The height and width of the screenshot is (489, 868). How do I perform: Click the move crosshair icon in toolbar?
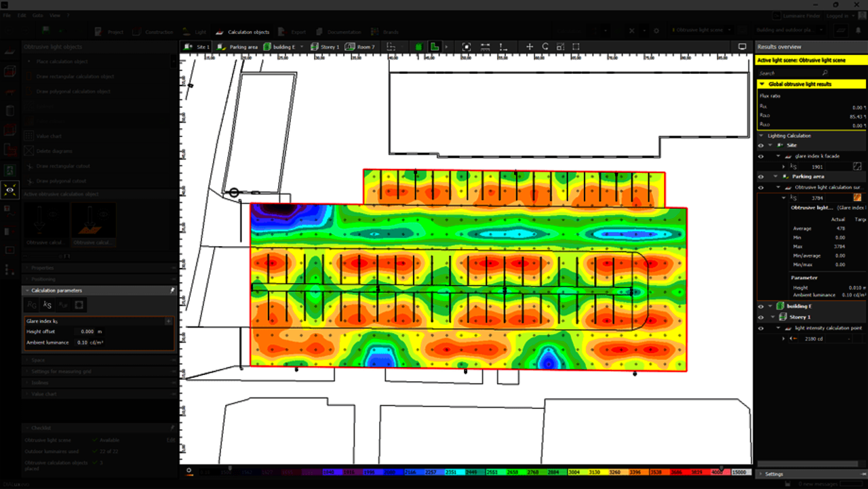(530, 47)
